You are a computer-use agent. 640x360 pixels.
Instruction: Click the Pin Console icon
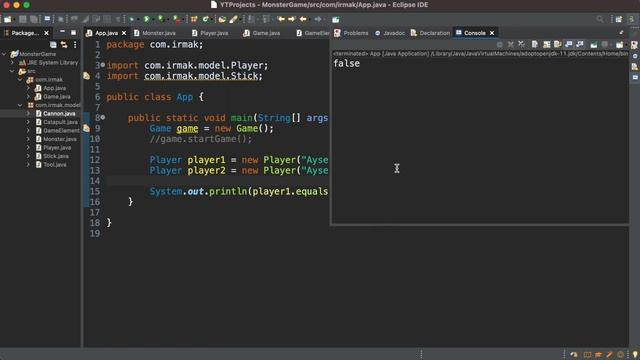593,44
